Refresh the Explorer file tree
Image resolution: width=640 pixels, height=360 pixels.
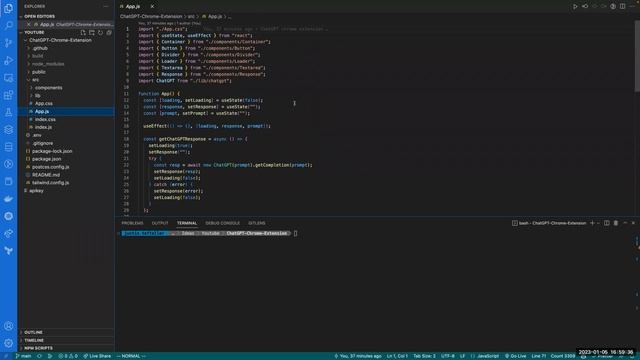point(100,32)
